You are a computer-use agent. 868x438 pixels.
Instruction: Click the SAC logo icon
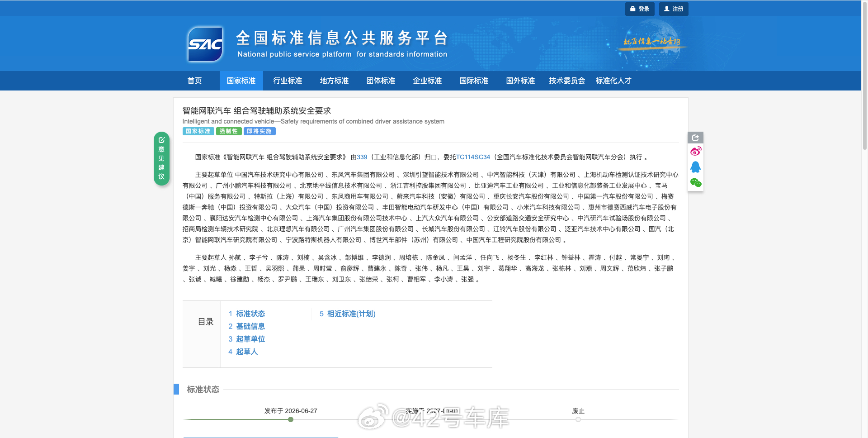[x=206, y=44]
